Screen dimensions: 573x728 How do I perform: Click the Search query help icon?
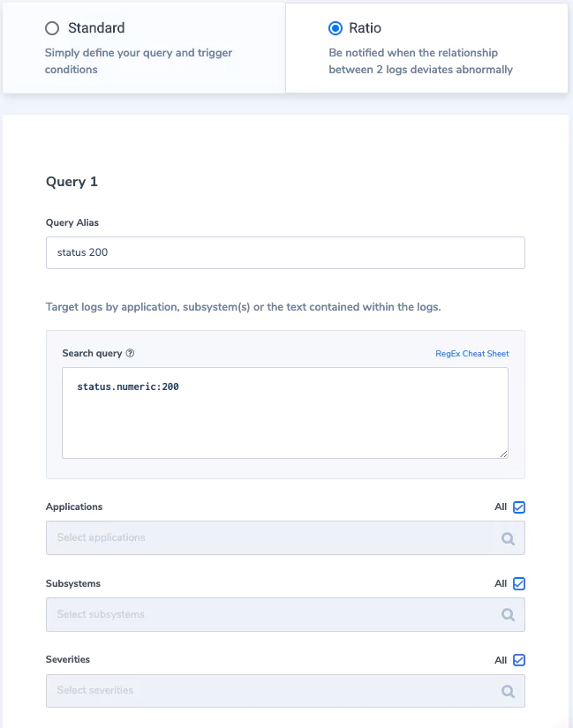coord(130,353)
